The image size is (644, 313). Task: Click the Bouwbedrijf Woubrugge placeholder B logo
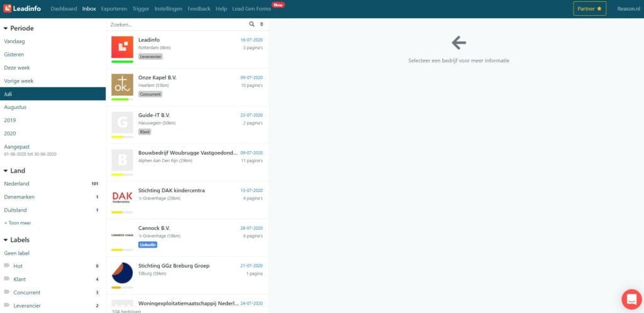(123, 160)
